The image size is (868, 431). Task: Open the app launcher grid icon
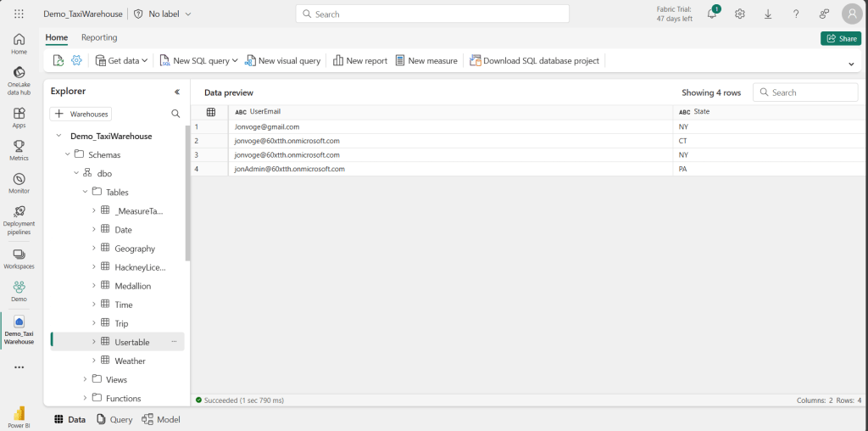(19, 14)
